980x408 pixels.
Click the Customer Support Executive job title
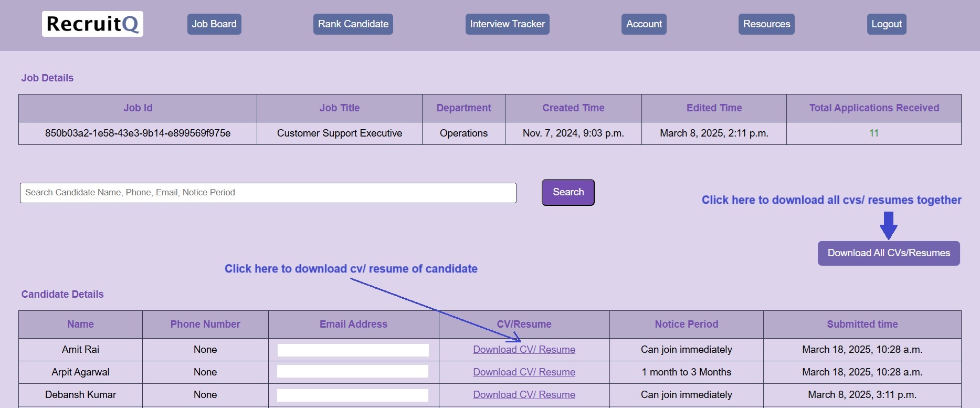pos(340,133)
